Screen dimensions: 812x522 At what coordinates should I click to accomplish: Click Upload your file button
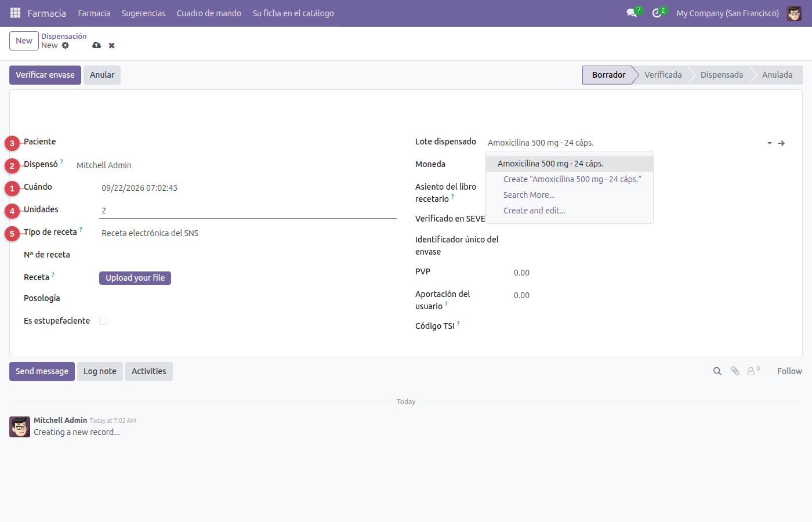[x=135, y=278]
